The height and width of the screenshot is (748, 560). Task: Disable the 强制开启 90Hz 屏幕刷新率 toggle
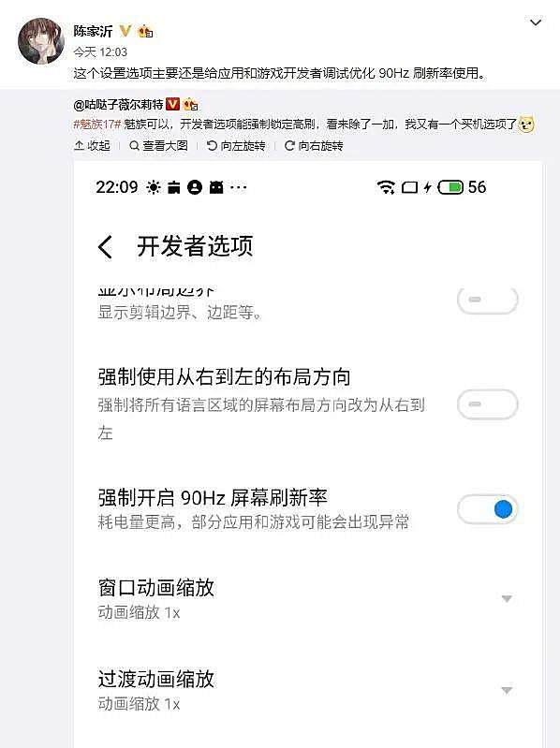(x=487, y=509)
